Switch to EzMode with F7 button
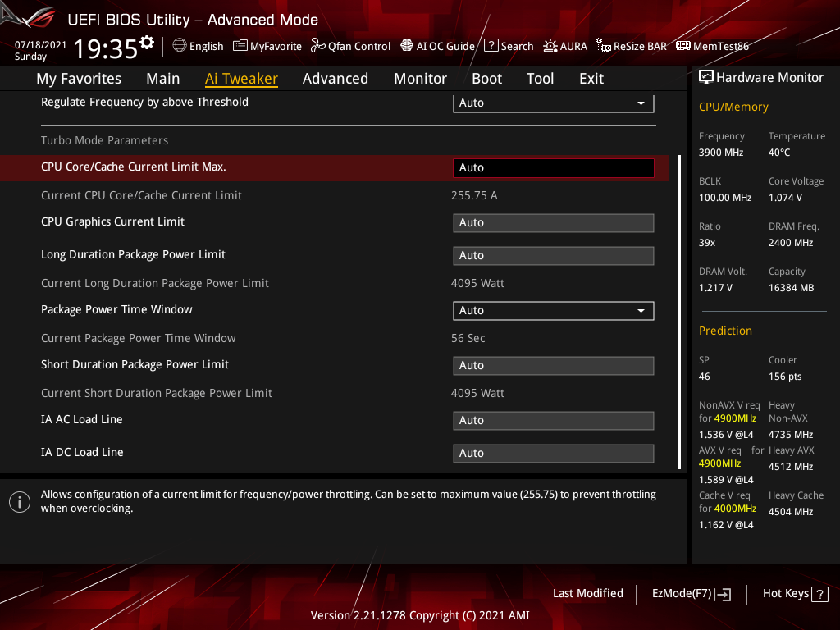The width and height of the screenshot is (840, 630). [x=691, y=593]
